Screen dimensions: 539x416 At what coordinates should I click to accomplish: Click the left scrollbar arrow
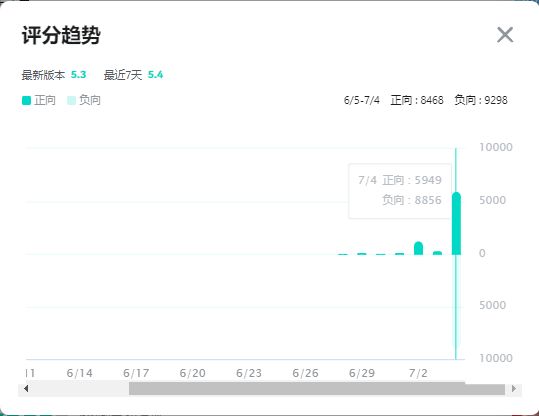(x=26, y=389)
